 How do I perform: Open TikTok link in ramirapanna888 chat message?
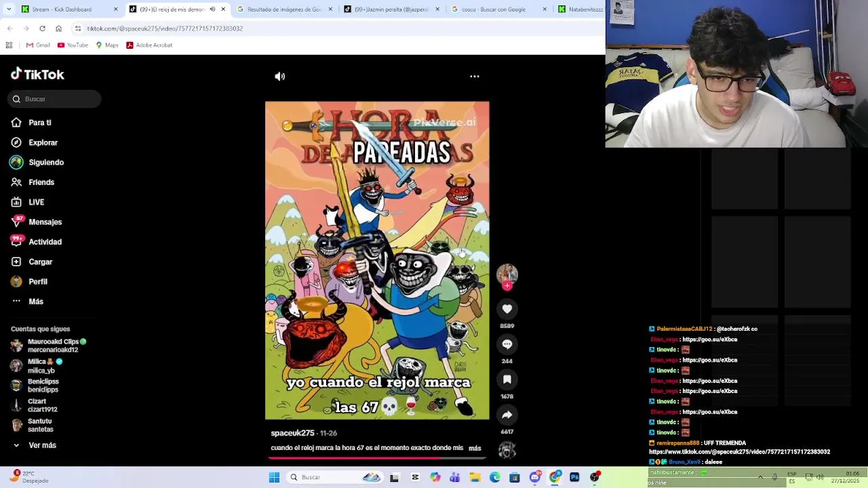pyautogui.click(x=739, y=452)
